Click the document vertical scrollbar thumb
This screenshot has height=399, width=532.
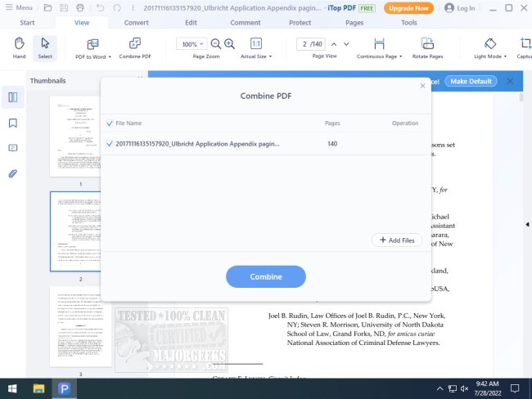click(521, 97)
